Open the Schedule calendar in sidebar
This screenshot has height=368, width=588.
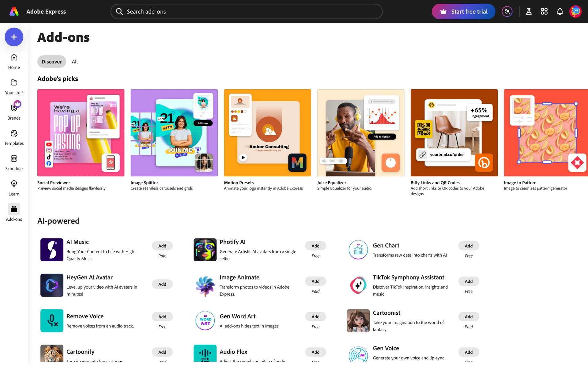(x=14, y=163)
